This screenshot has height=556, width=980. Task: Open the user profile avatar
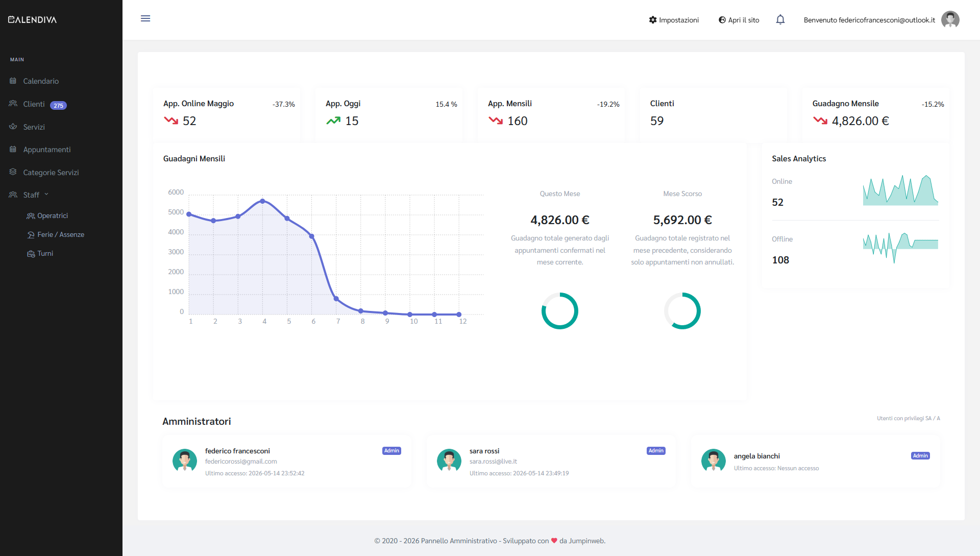pos(950,20)
